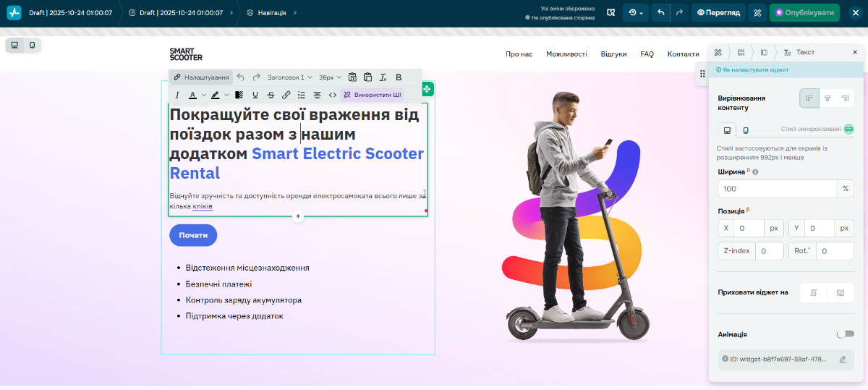This screenshot has width=868, height=390.
Task: Click the Smart Scooter logo
Action: [x=186, y=54]
